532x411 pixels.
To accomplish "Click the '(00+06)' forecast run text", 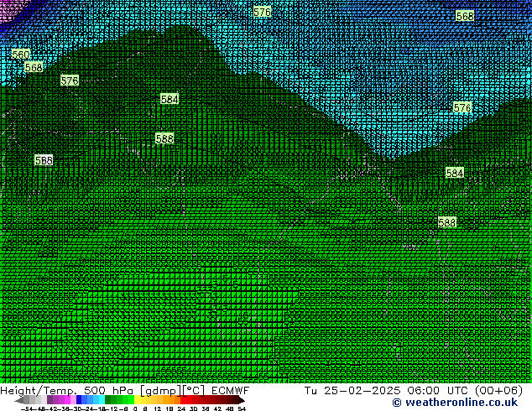I will point(498,391).
